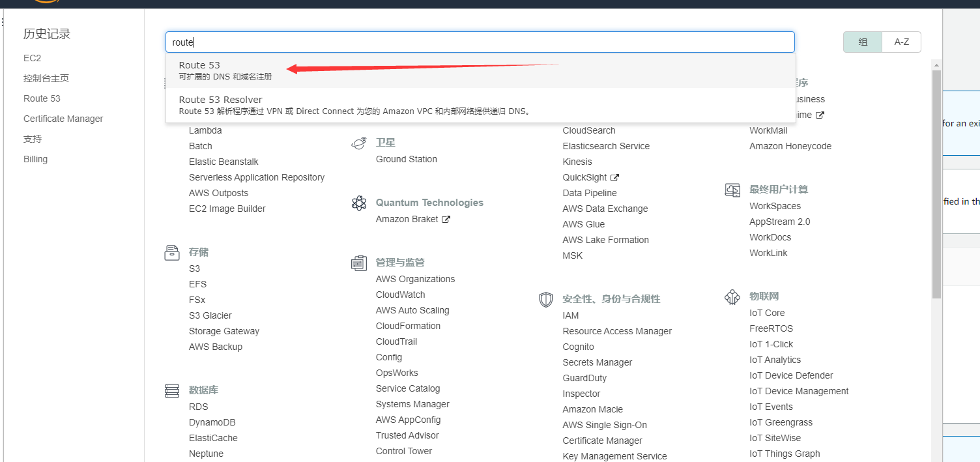Open Billing from history sidebar
The width and height of the screenshot is (980, 462).
click(x=36, y=159)
